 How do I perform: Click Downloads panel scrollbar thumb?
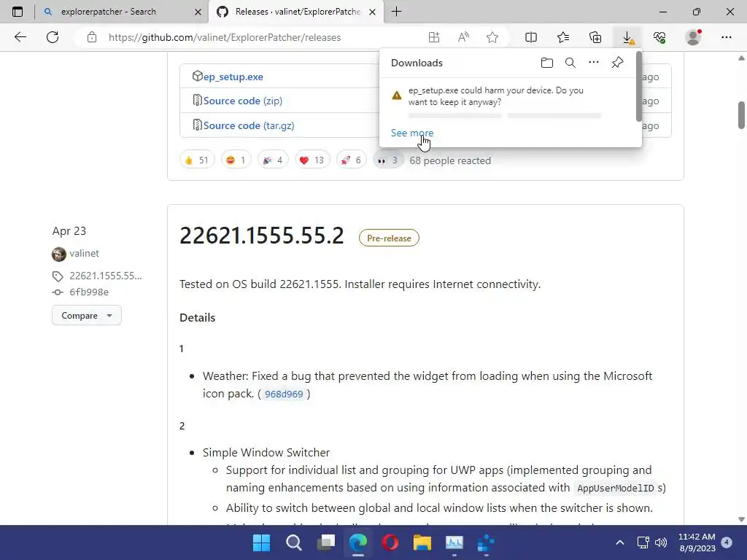pyautogui.click(x=639, y=87)
